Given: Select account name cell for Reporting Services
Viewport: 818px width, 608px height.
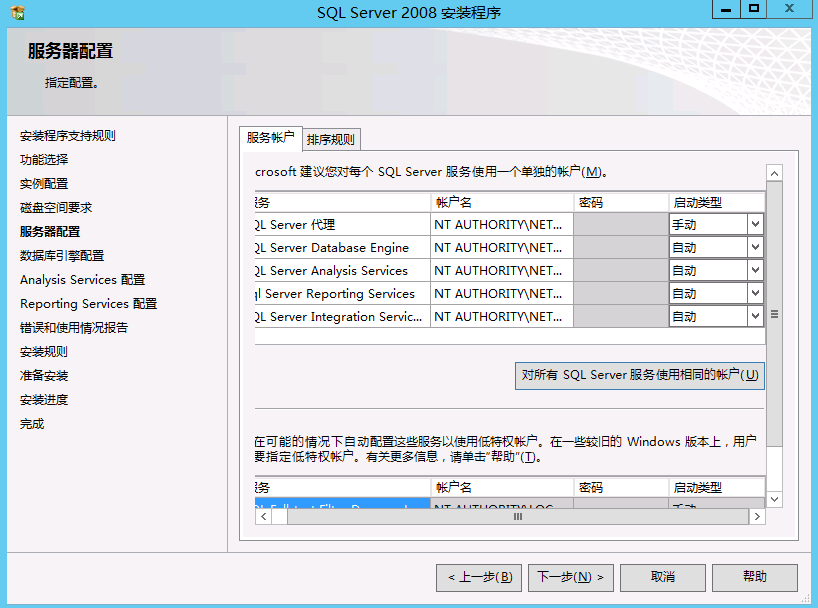Looking at the screenshot, I should pos(502,293).
